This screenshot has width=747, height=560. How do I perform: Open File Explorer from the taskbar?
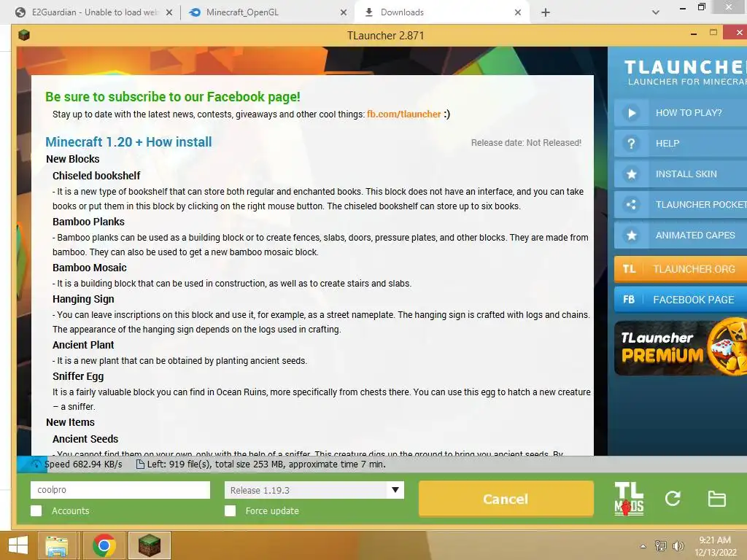coord(57,545)
